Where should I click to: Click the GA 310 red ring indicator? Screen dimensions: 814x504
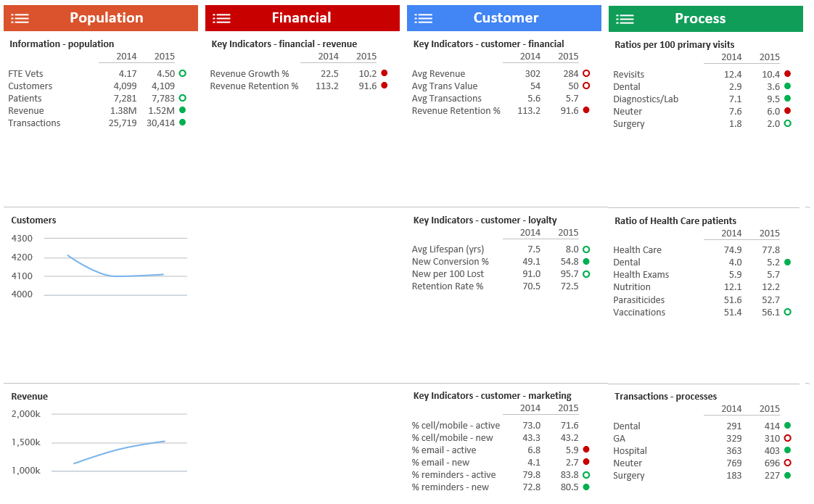pos(788,438)
